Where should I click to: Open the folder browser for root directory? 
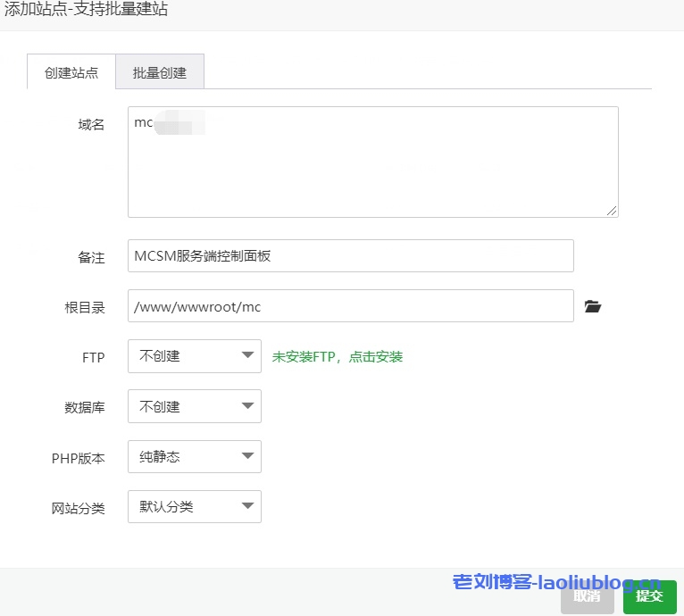click(x=593, y=306)
